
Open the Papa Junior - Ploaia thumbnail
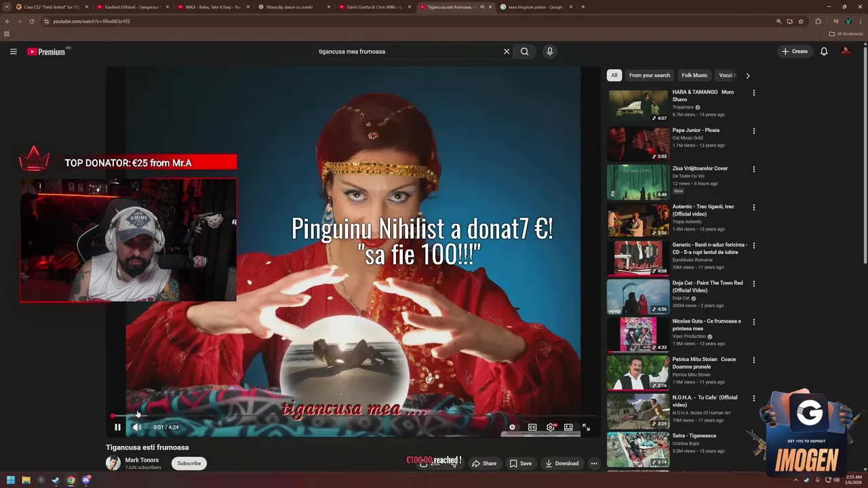[x=637, y=144]
